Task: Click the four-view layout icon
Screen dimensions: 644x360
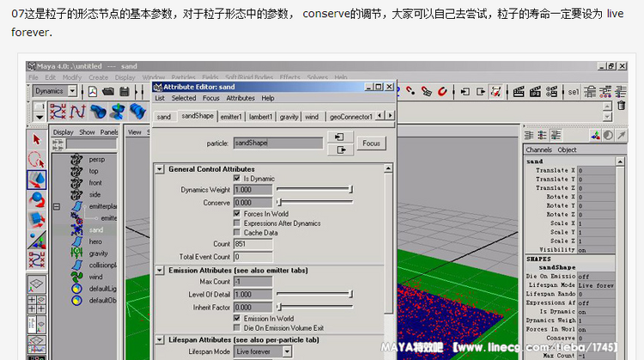Action: click(37, 304)
